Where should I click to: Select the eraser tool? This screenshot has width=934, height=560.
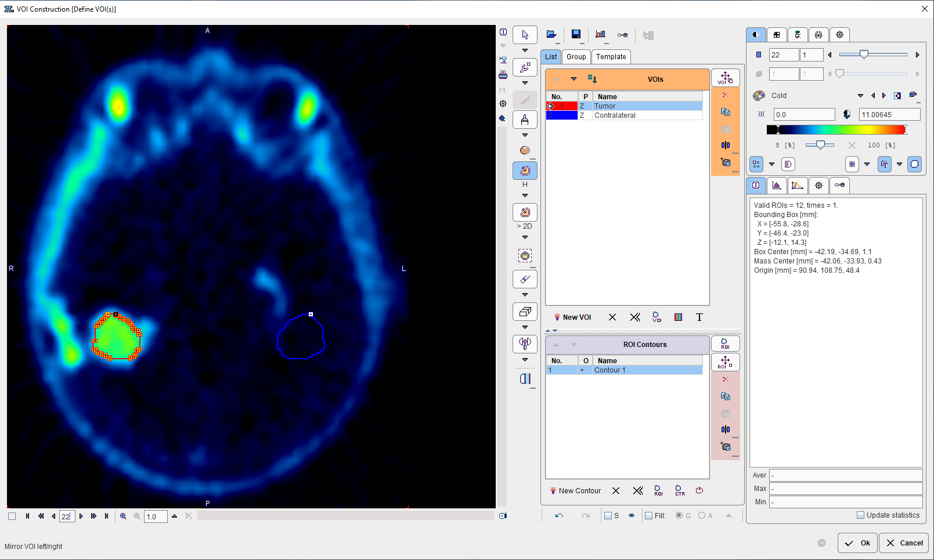pos(525,279)
